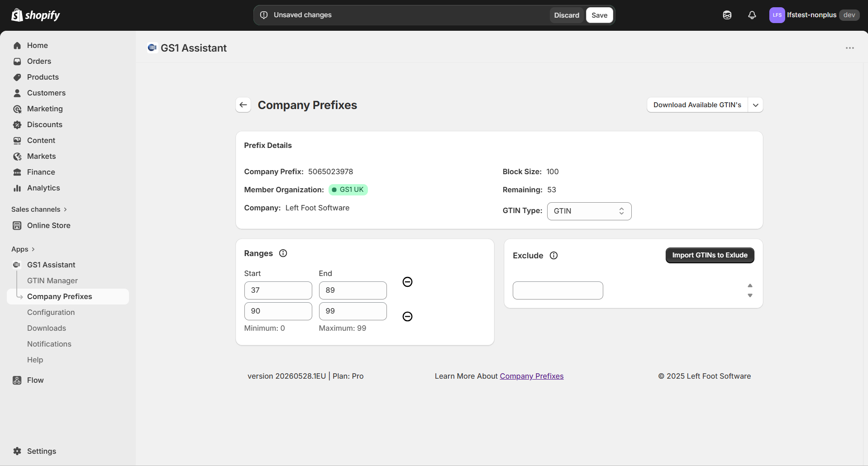Screen dimensions: 868x466
Task: Click the Minimum: 0 hint text
Action: 265,328
